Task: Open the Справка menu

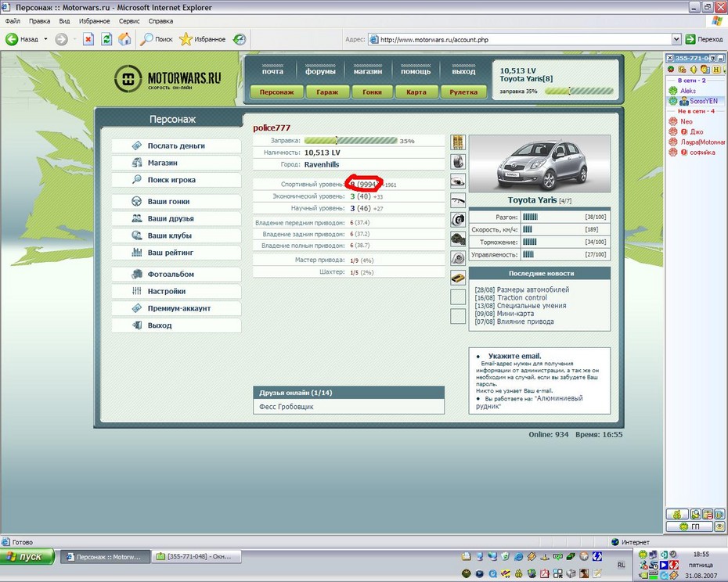Action: 160,21
